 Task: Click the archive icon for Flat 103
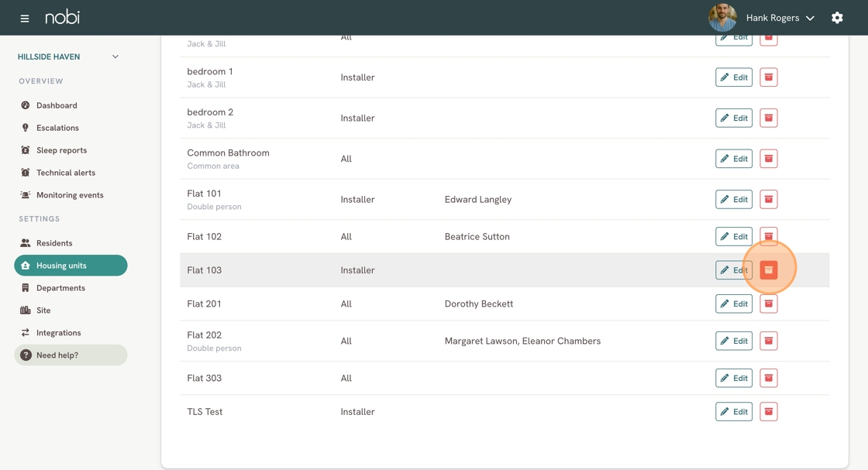[768, 270]
